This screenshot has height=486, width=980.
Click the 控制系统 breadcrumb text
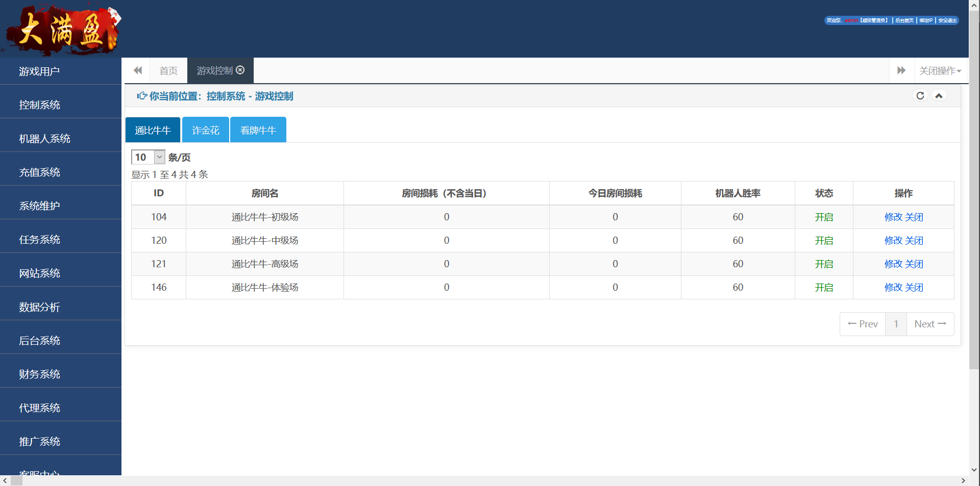point(226,96)
